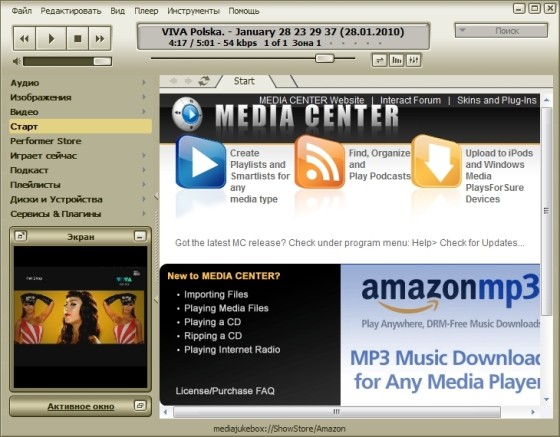This screenshot has width=560, height=437.
Task: Click the orange download arrow icon
Action: pyautogui.click(x=436, y=162)
